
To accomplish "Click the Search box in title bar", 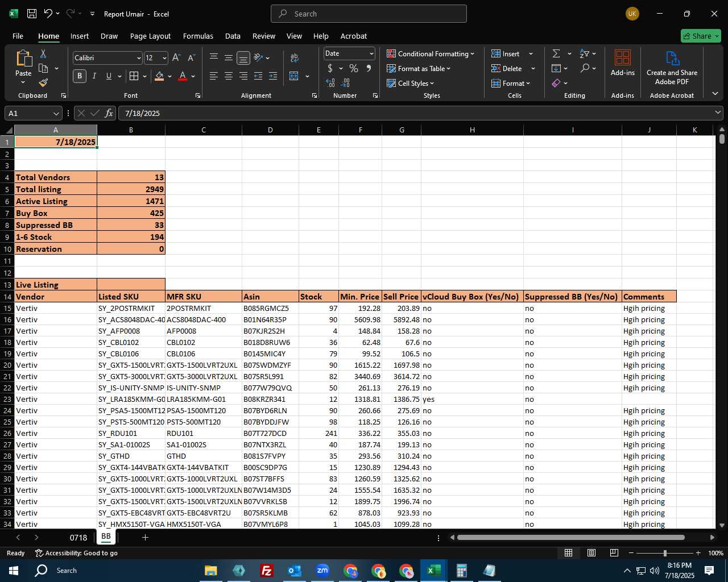I will (369, 14).
